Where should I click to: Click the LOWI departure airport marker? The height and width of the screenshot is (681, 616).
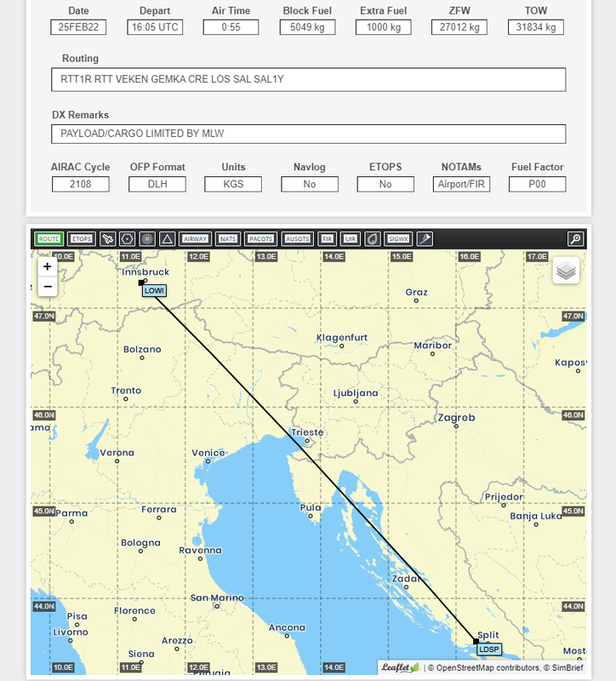154,290
